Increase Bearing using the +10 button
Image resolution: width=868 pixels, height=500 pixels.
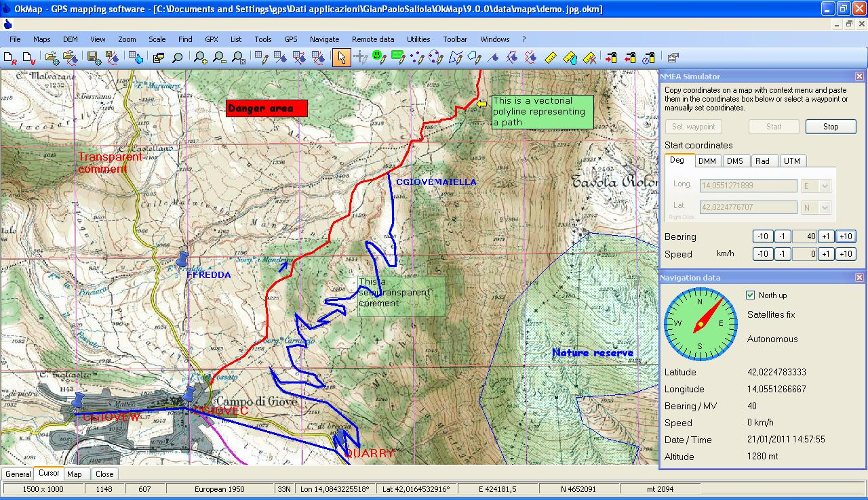click(x=845, y=236)
